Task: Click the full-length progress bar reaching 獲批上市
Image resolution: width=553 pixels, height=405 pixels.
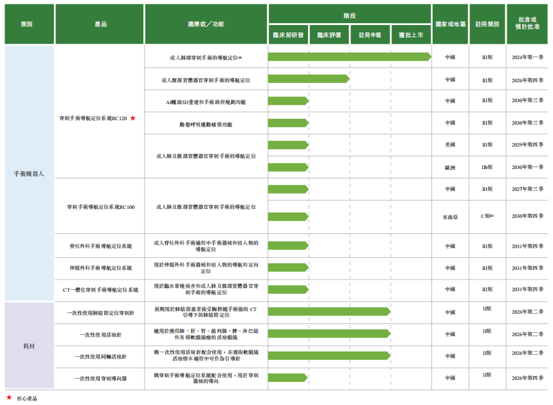Action: (350, 56)
